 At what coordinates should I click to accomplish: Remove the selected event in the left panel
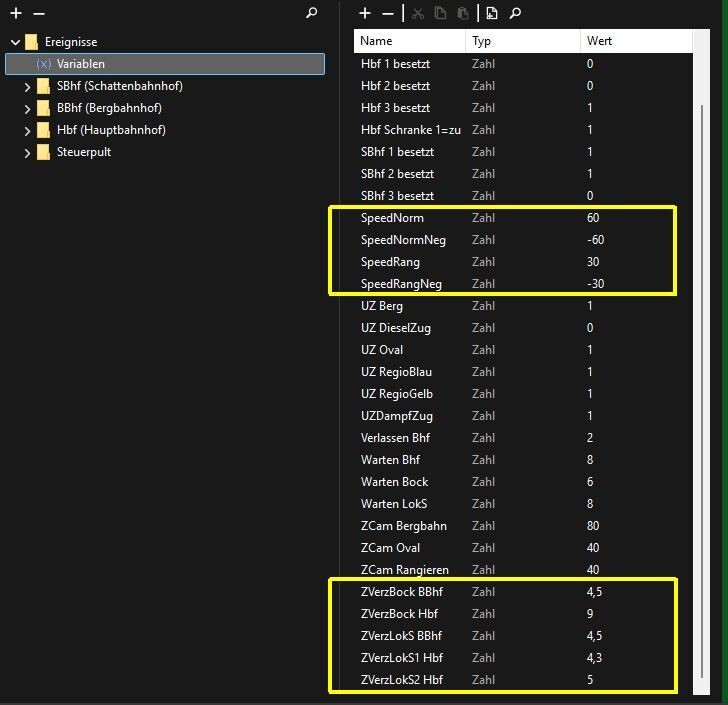pyautogui.click(x=39, y=14)
